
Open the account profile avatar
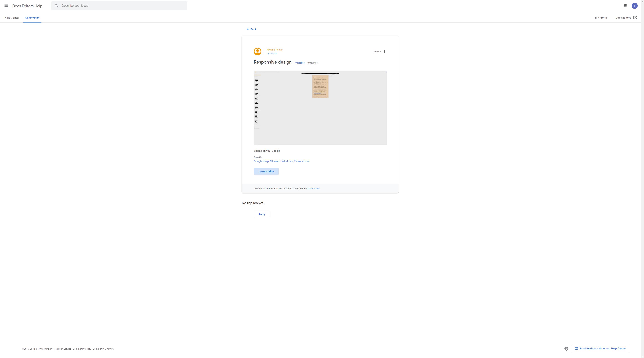point(635,6)
